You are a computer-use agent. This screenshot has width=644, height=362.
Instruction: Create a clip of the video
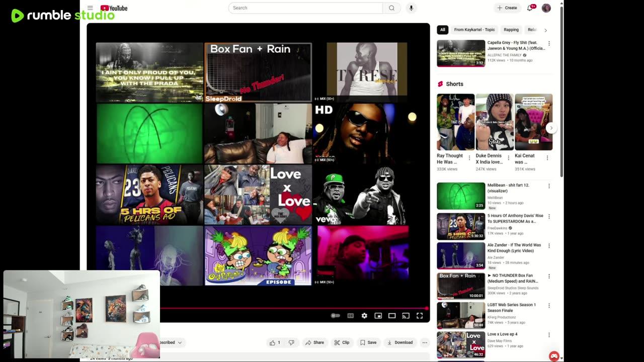342,342
